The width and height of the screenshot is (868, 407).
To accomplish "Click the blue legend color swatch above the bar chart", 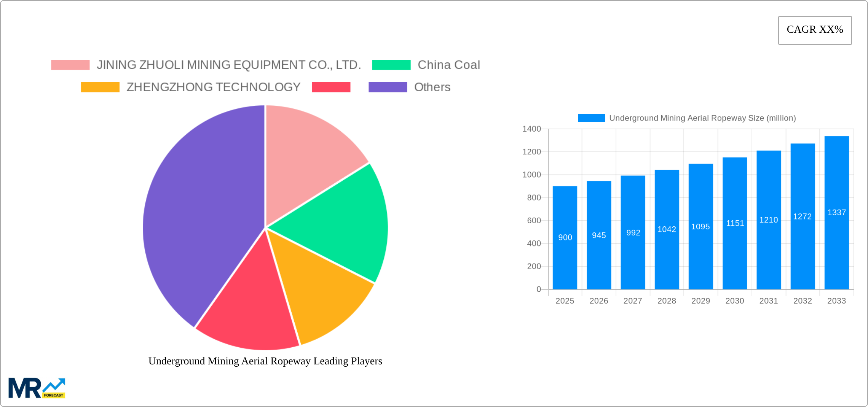I will (591, 118).
